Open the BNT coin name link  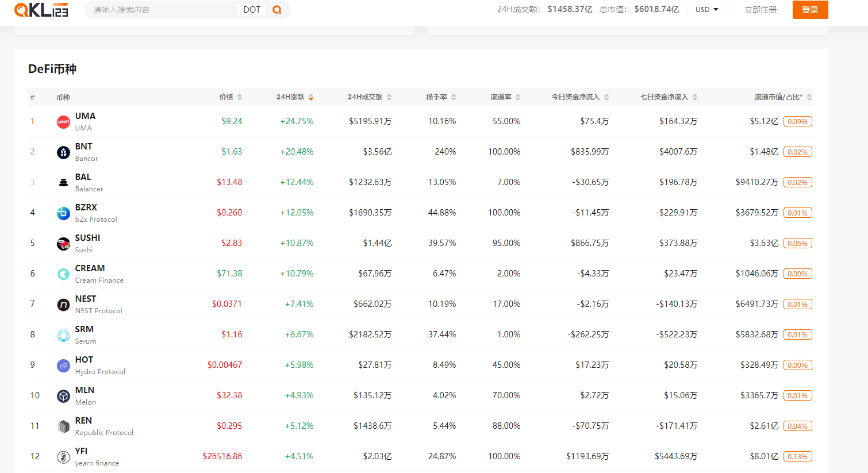pos(83,147)
